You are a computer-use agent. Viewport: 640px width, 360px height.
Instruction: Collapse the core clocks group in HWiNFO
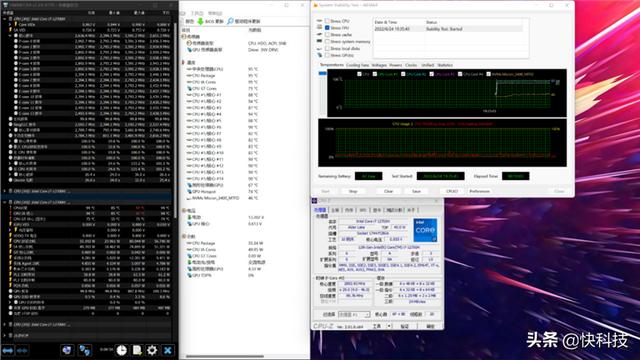point(10,36)
